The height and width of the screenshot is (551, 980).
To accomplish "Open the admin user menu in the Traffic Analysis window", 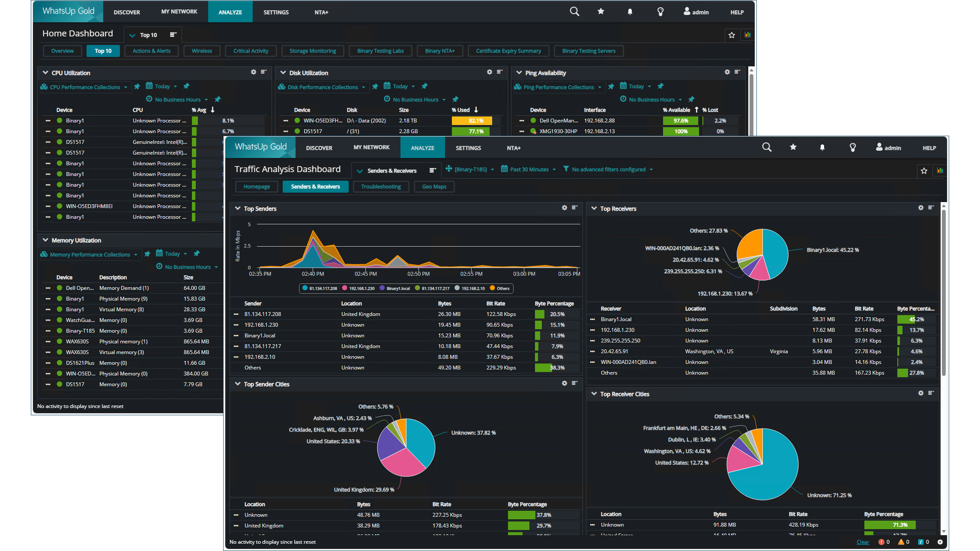I will click(x=888, y=148).
